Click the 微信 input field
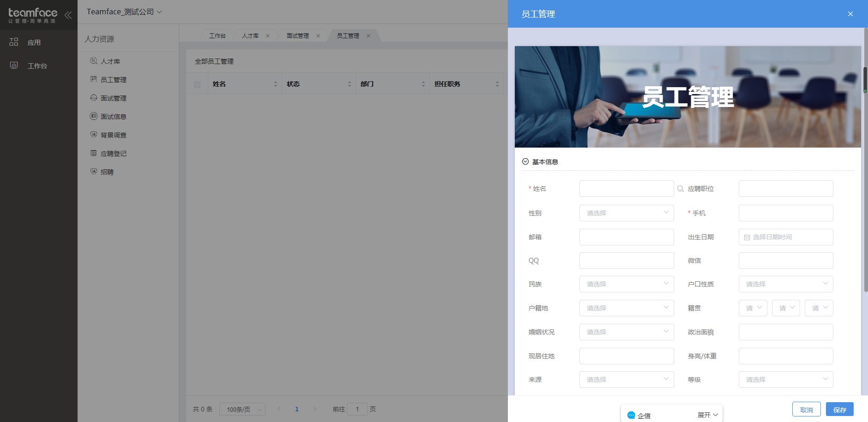Screen dimensions: 868x422 pos(786,261)
